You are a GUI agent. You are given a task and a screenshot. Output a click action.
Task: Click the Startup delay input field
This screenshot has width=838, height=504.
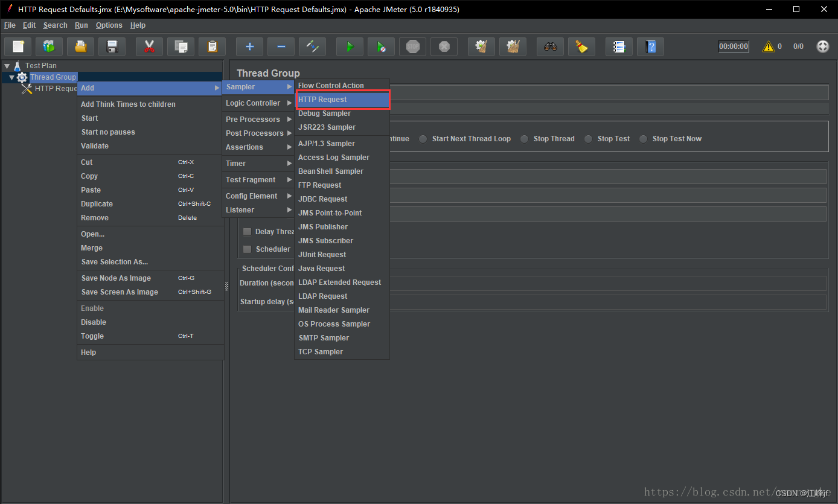[x=609, y=302]
